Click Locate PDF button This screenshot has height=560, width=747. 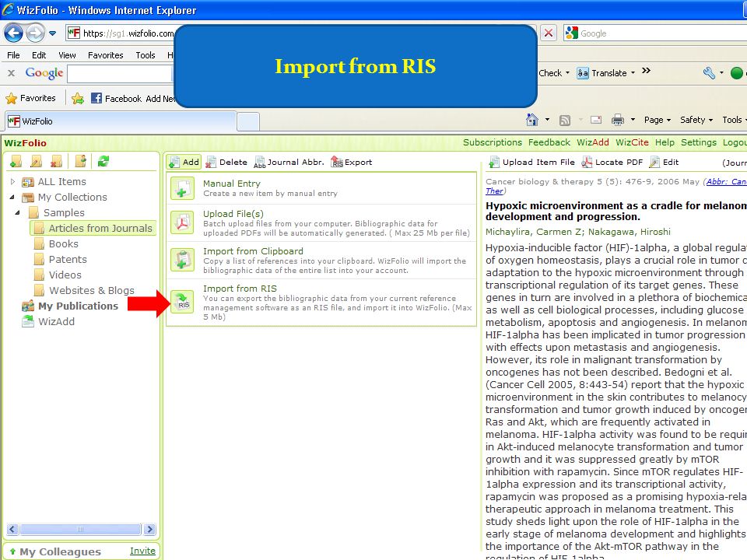[x=612, y=162]
